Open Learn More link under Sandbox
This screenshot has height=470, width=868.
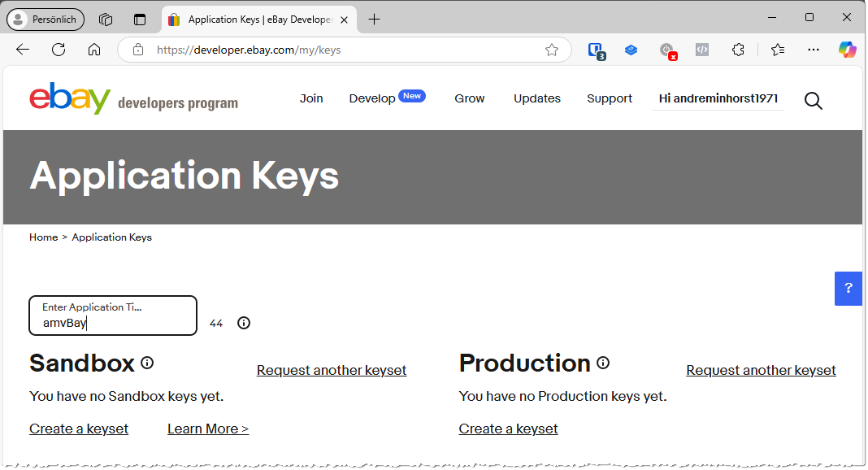pos(207,429)
